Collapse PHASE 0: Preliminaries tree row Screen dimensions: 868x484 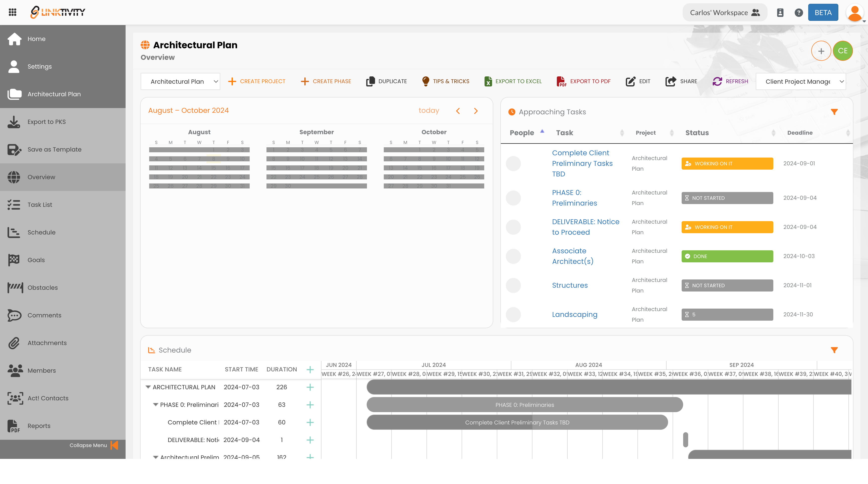(x=155, y=404)
